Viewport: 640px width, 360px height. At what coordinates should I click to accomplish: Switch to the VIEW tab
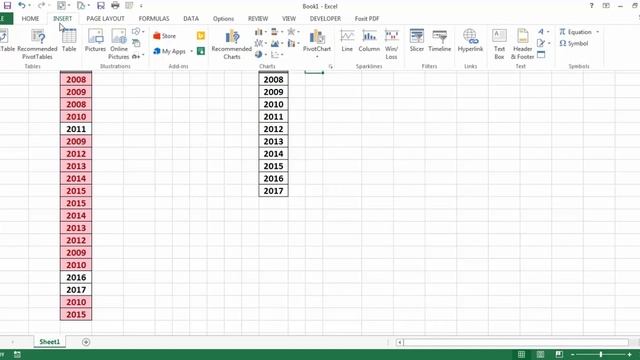[x=289, y=19]
